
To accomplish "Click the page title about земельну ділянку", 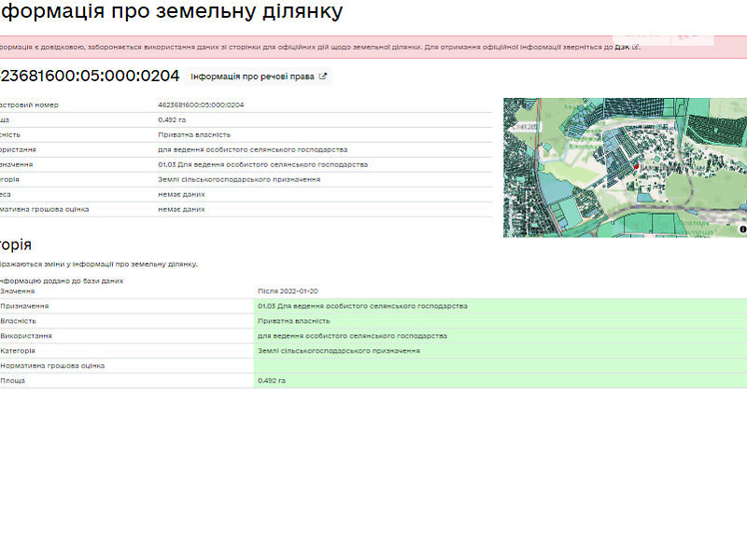I will 171,12.
